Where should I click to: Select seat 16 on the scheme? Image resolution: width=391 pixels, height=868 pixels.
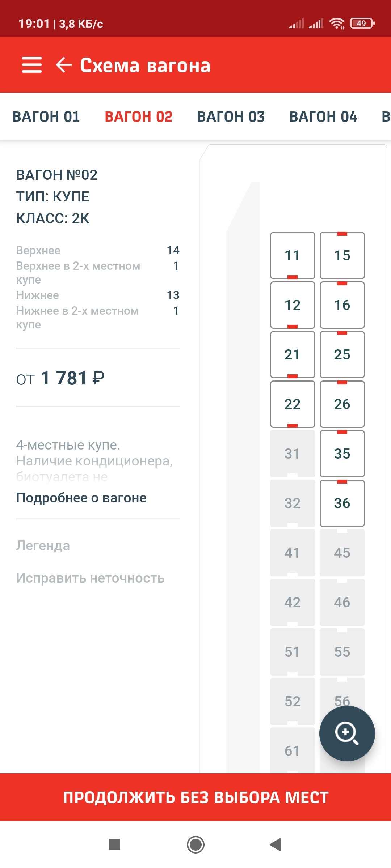point(342,305)
